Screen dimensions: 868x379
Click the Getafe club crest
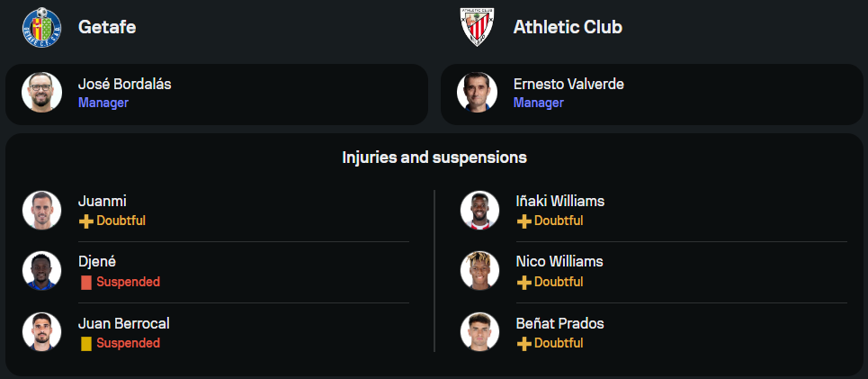pyautogui.click(x=41, y=27)
